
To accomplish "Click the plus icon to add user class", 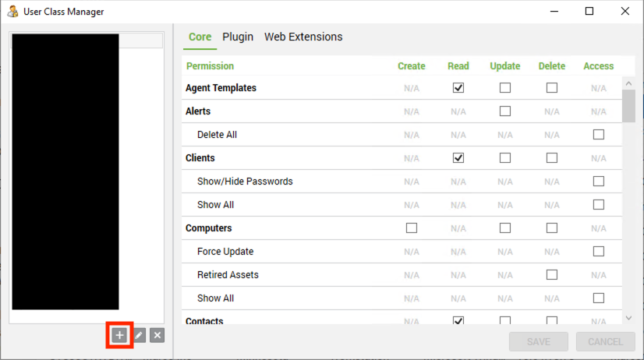I will 119,335.
